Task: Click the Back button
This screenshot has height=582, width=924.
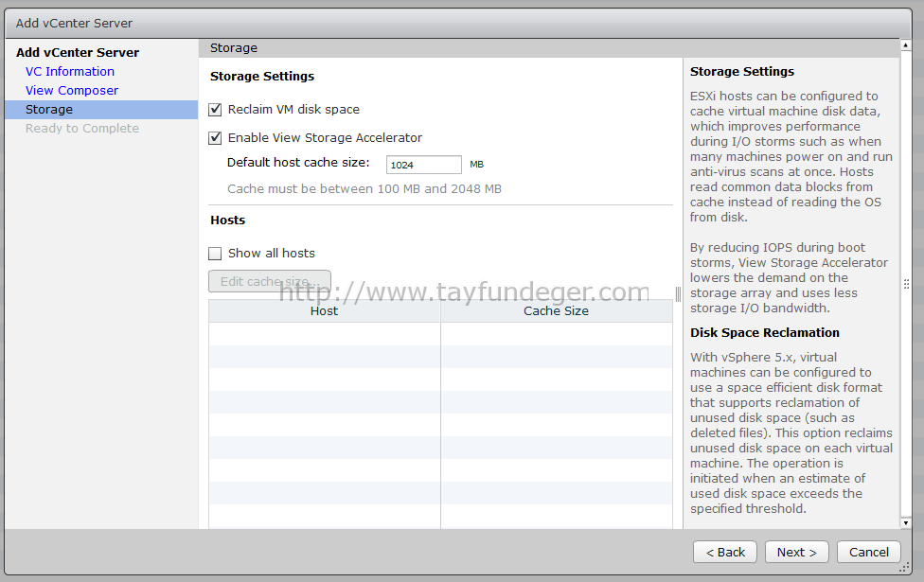Action: coord(725,552)
